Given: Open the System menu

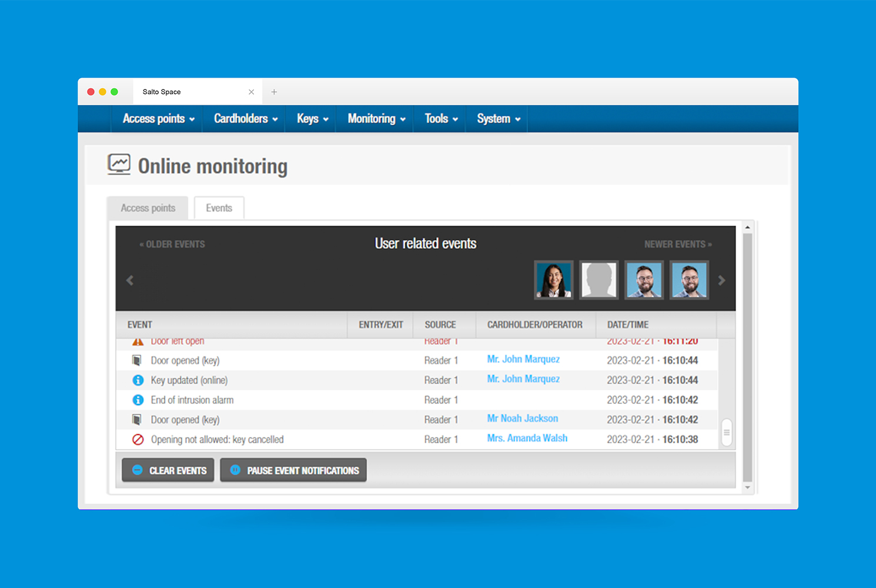Looking at the screenshot, I should click(498, 119).
